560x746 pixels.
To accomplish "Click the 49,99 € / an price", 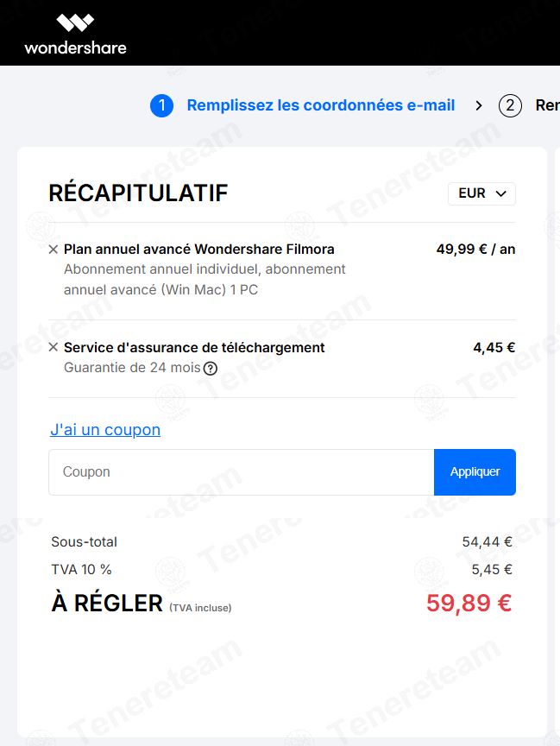I will (x=475, y=250).
